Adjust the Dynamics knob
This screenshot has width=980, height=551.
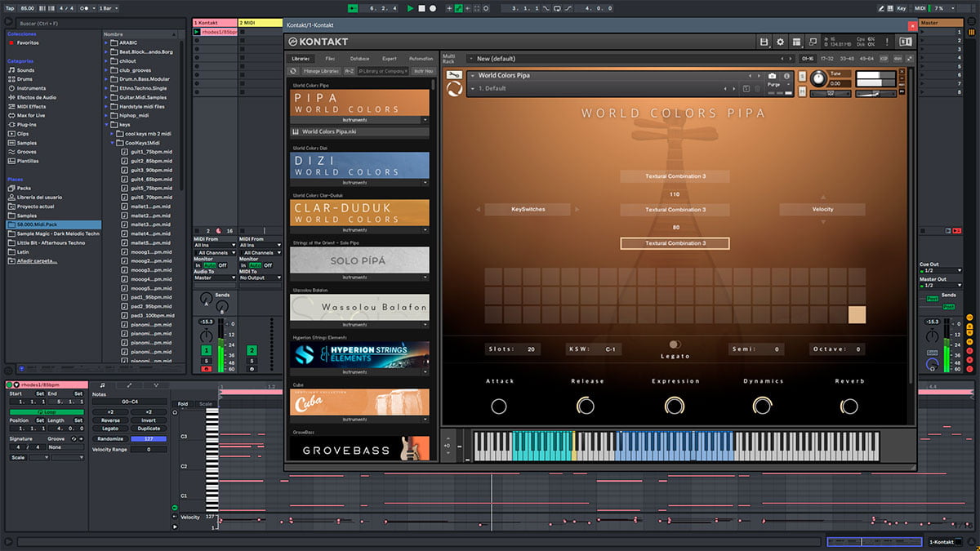pos(763,406)
